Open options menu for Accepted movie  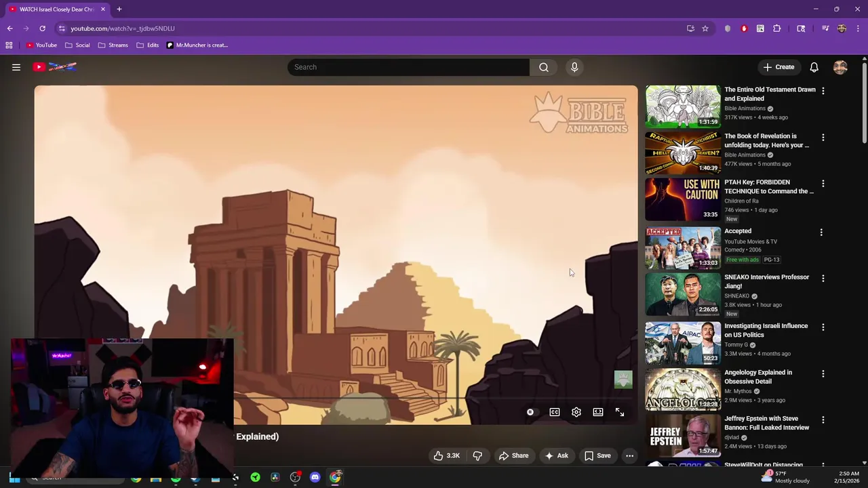point(821,232)
